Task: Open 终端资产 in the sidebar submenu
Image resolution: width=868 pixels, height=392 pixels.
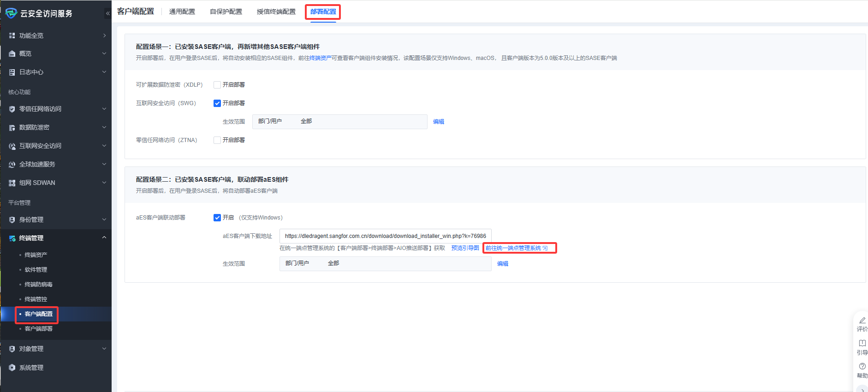Action: pos(36,255)
